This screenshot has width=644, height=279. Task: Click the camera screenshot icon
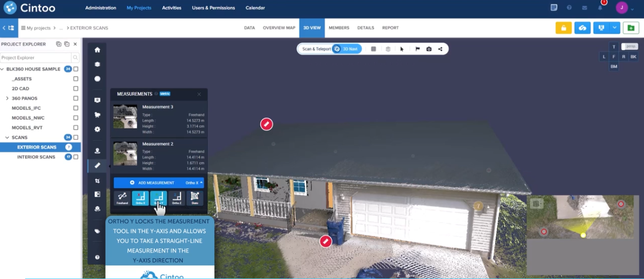click(429, 49)
